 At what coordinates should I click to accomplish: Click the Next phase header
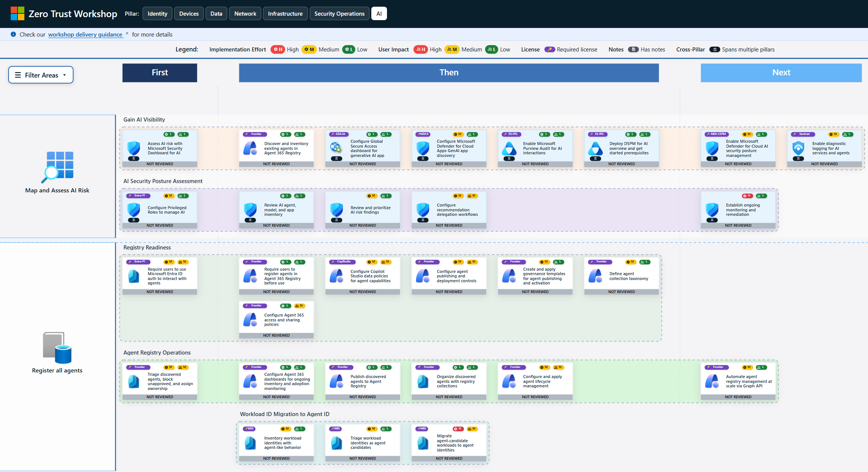tap(781, 73)
